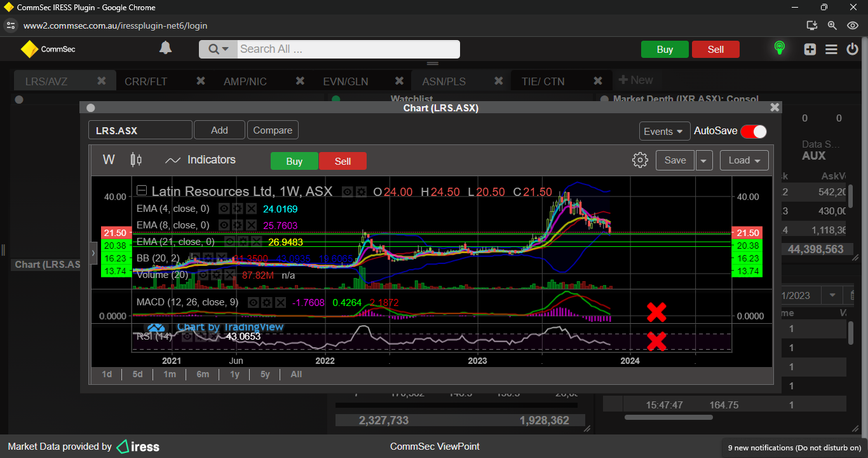The height and width of the screenshot is (458, 868).
Task: Click the chart toolbar Buy button
Action: pyautogui.click(x=294, y=161)
